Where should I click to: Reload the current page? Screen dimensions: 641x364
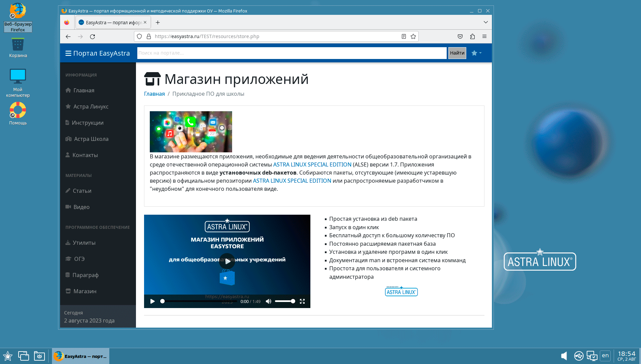[92, 36]
